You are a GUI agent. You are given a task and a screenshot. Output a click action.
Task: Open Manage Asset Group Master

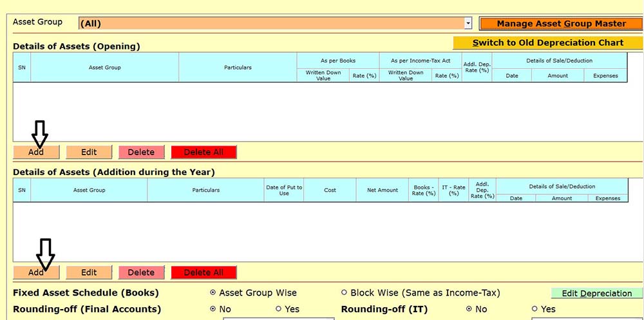click(561, 24)
